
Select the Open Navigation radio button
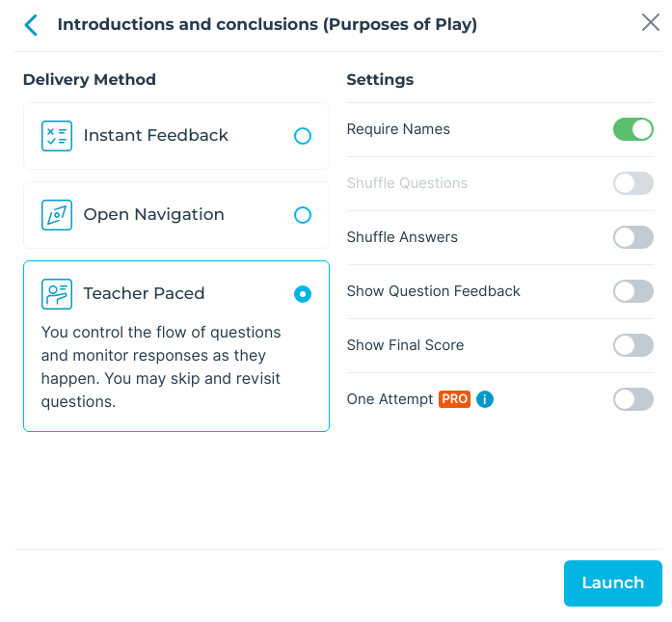(303, 215)
